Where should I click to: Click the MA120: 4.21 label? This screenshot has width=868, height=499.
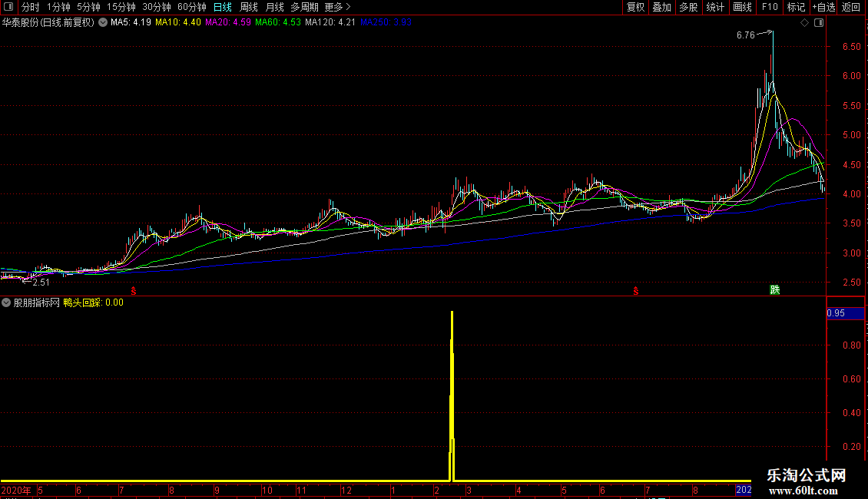(330, 22)
